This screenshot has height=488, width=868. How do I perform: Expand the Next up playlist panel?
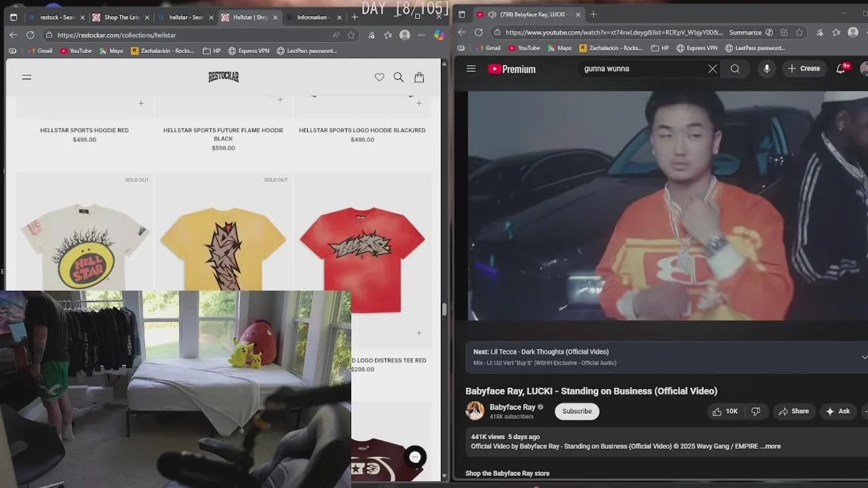pos(864,357)
